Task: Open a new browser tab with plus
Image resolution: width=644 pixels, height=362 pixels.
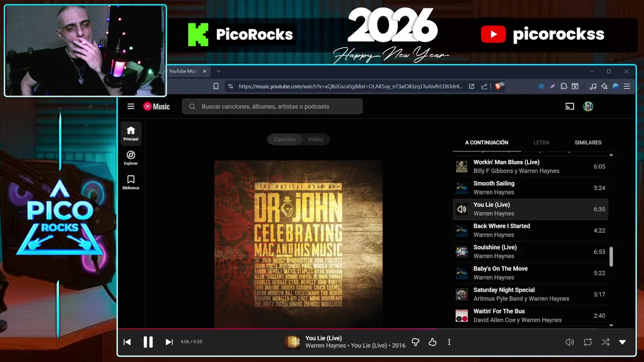Action: (x=218, y=71)
